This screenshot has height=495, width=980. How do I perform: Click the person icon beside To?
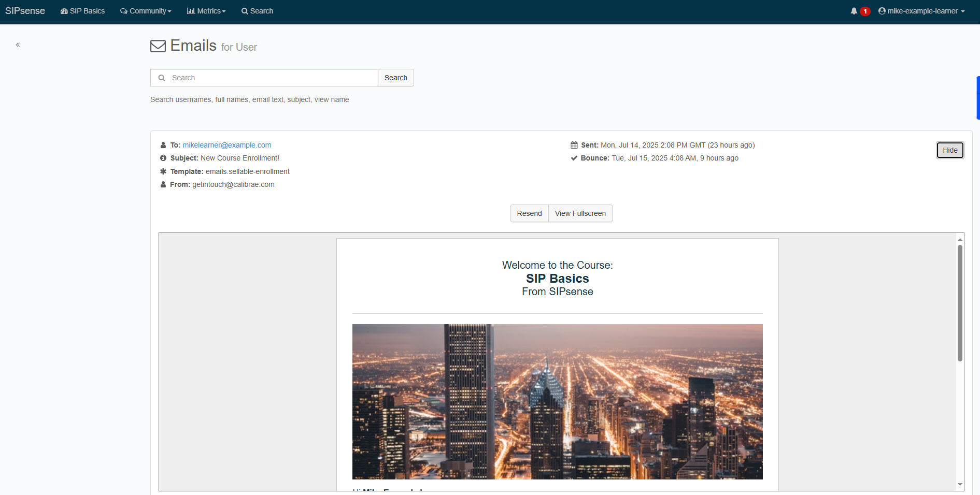(163, 145)
